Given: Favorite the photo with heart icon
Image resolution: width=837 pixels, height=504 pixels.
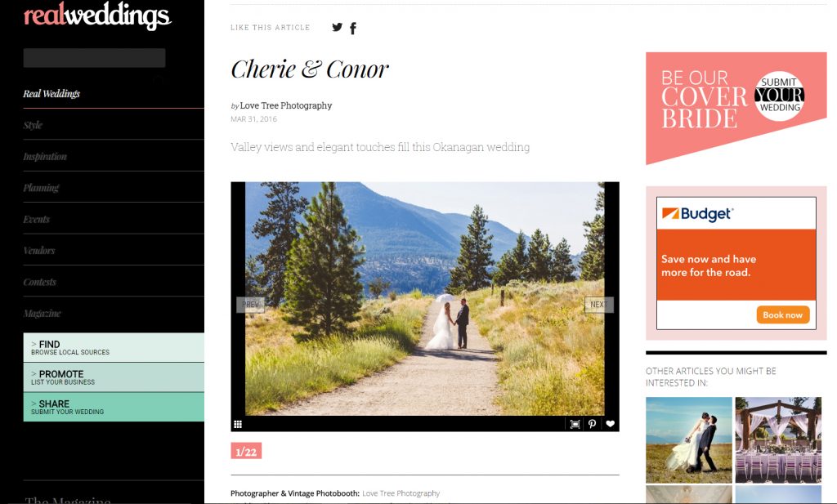Looking at the screenshot, I should (610, 424).
